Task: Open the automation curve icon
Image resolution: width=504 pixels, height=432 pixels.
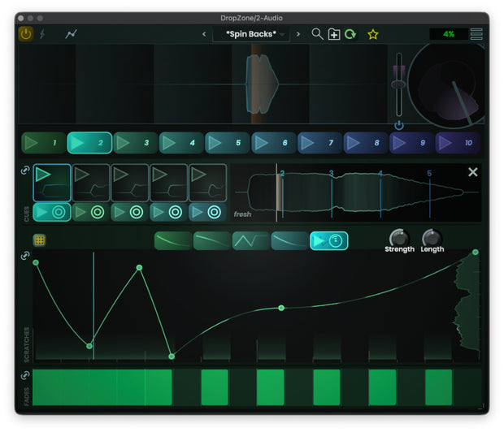Action: (x=71, y=34)
